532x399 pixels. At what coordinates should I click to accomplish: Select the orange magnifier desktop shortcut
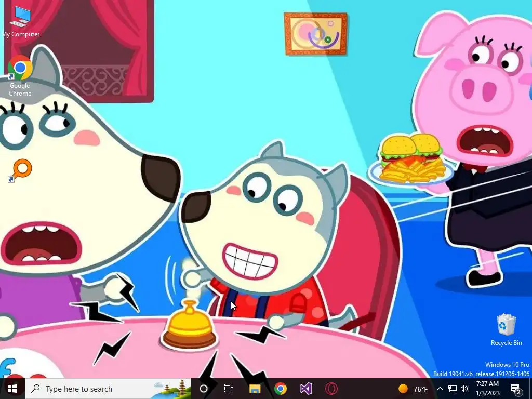(x=20, y=170)
